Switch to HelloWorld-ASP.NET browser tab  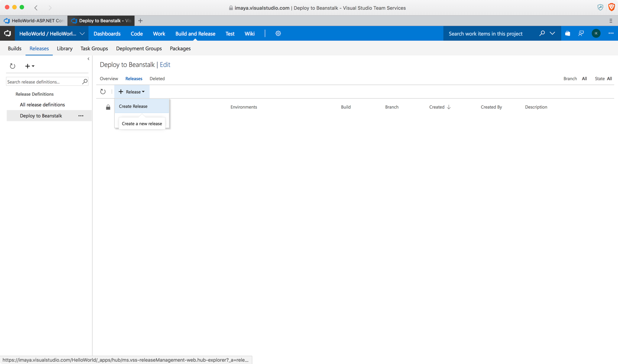point(34,21)
